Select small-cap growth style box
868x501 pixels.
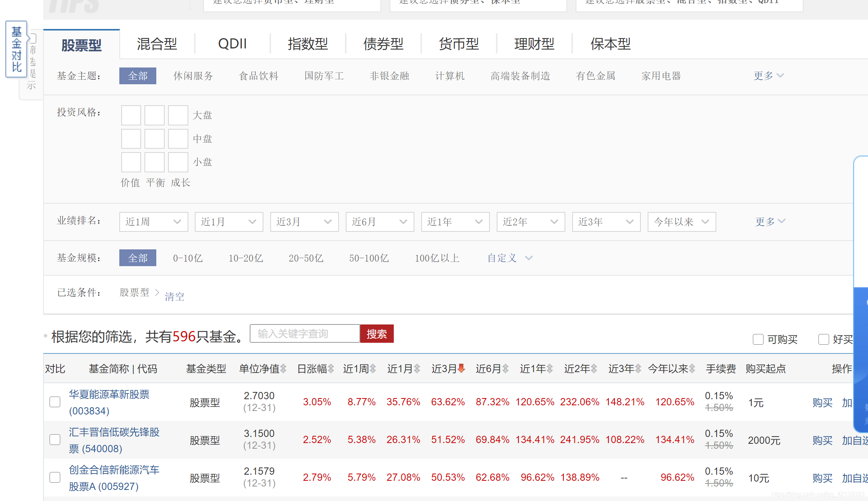coord(178,162)
